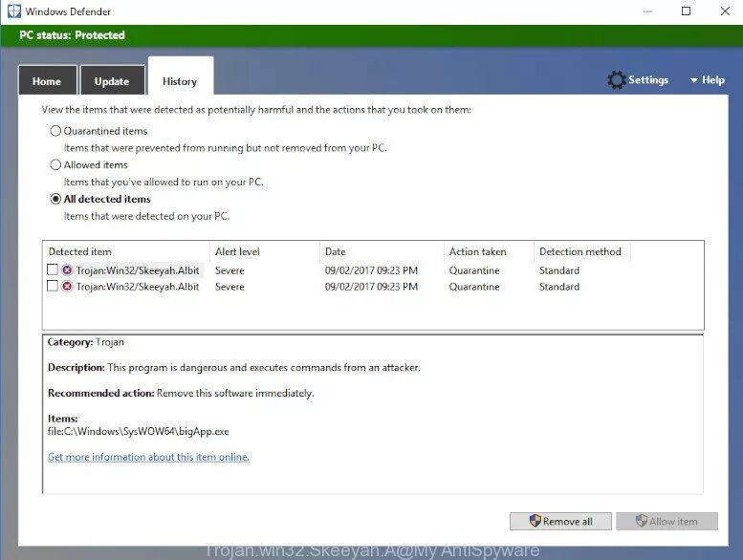Click the red threat icon on first Trojan row
The image size is (743, 560).
[67, 270]
